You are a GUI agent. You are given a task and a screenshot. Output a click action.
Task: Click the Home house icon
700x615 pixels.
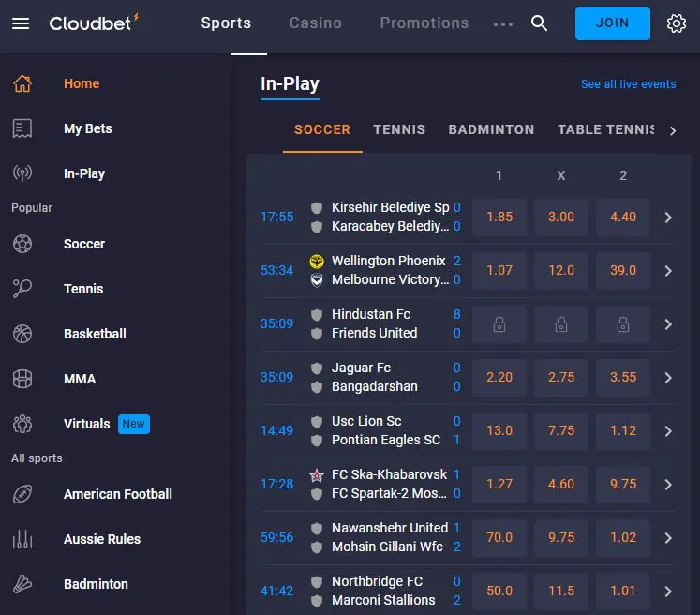coord(22,83)
